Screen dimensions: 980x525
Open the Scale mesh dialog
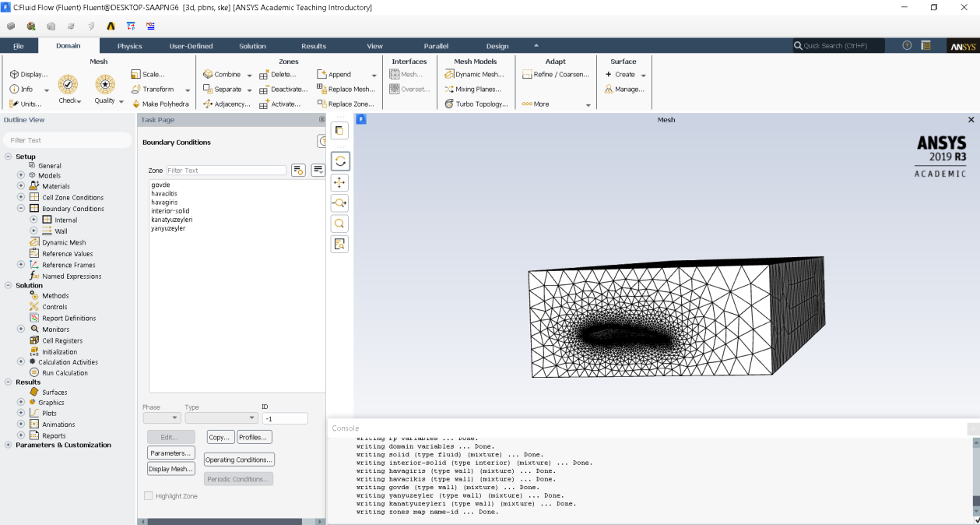click(148, 75)
